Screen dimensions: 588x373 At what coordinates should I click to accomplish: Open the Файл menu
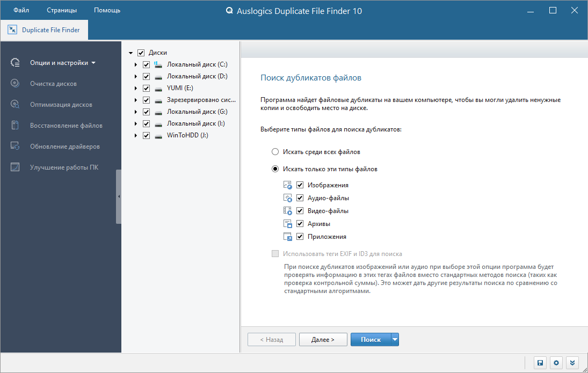pos(21,10)
